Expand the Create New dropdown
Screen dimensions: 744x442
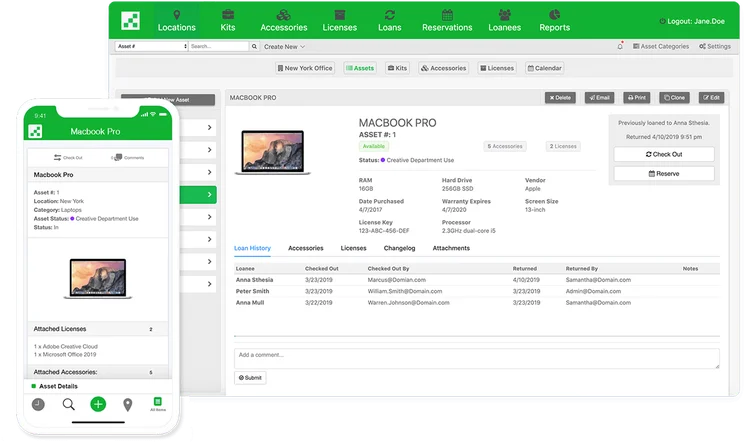(x=284, y=46)
